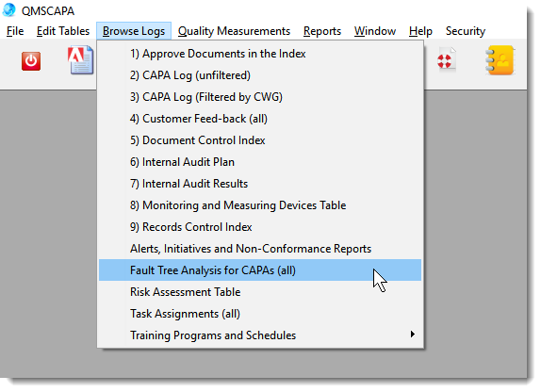This screenshot has height=392, width=541.
Task: Open the Window menu
Action: tap(375, 31)
